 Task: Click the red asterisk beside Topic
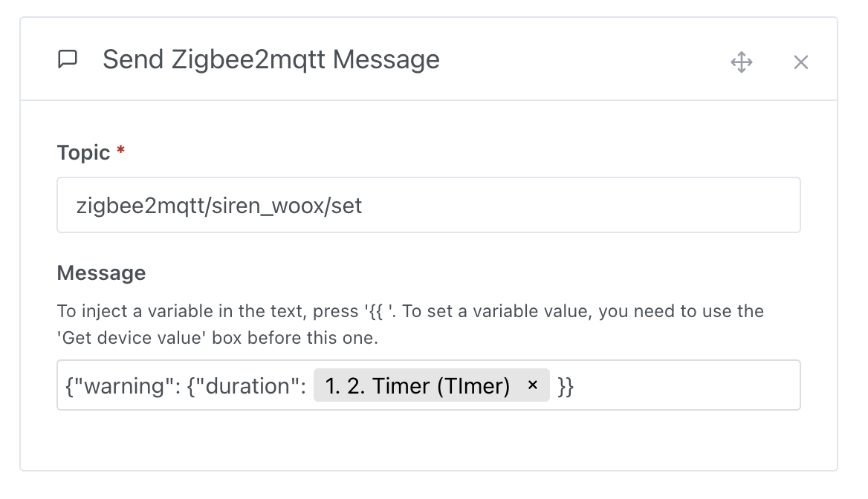click(x=120, y=151)
